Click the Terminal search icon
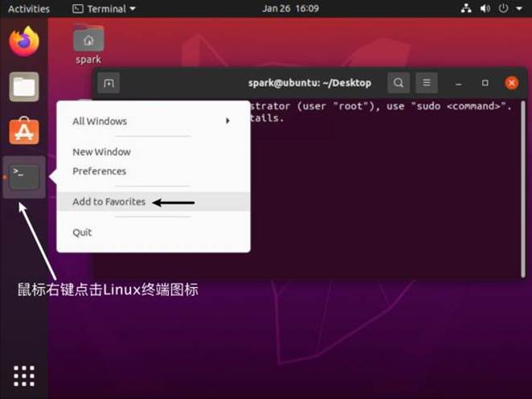Viewport: 532px width, 399px height. click(x=399, y=83)
